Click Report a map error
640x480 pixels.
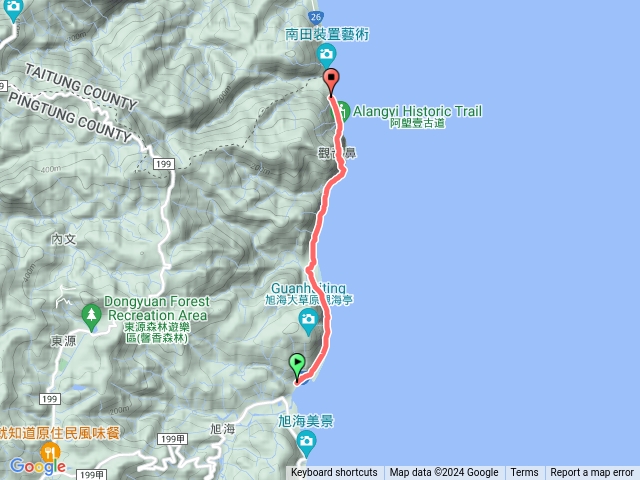[x=592, y=473]
